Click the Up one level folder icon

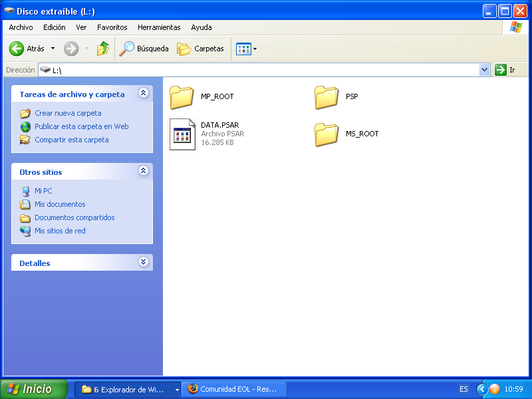[102, 49]
